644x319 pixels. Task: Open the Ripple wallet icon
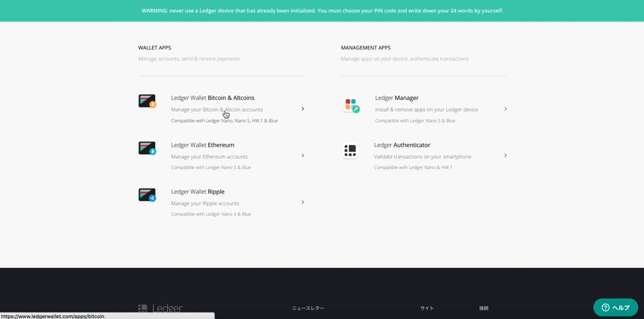(147, 195)
